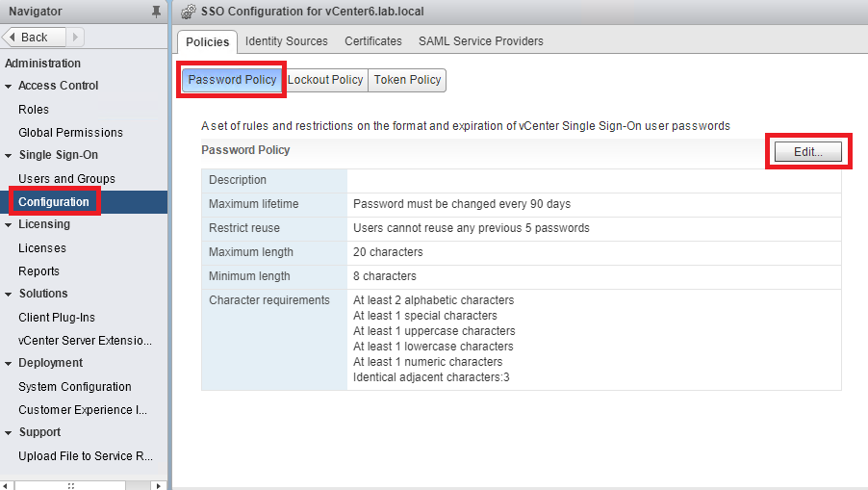The image size is (868, 490).
Task: Collapse the Deployment section arrow
Action: tap(9, 363)
